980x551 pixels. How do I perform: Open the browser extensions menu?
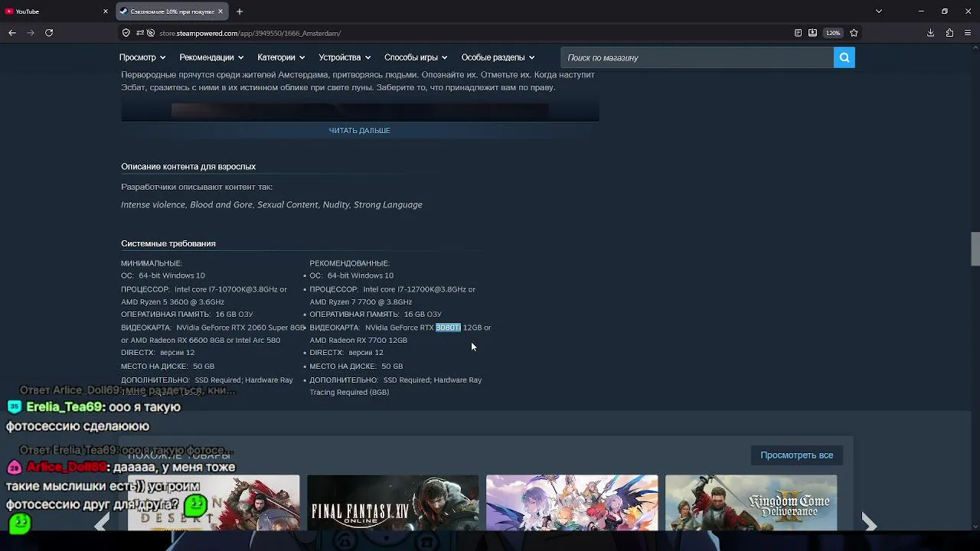pyautogui.click(x=949, y=33)
